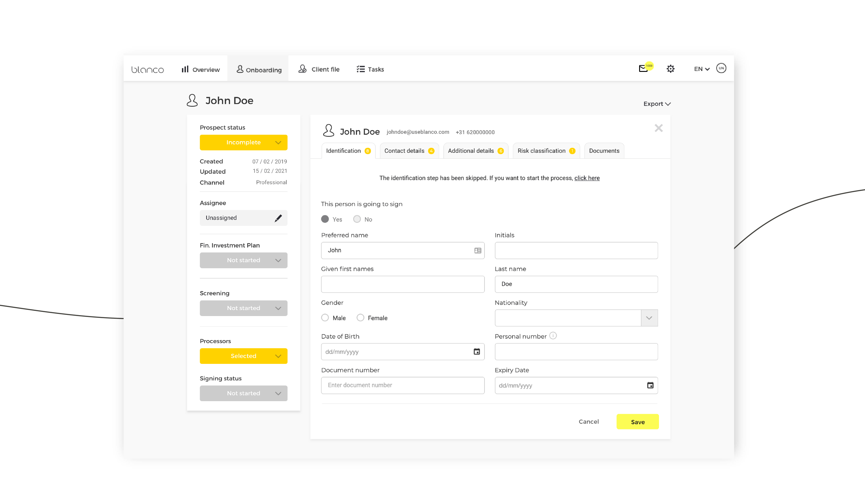865x504 pixels.
Task: Select the Male gender radio button
Action: click(x=325, y=318)
